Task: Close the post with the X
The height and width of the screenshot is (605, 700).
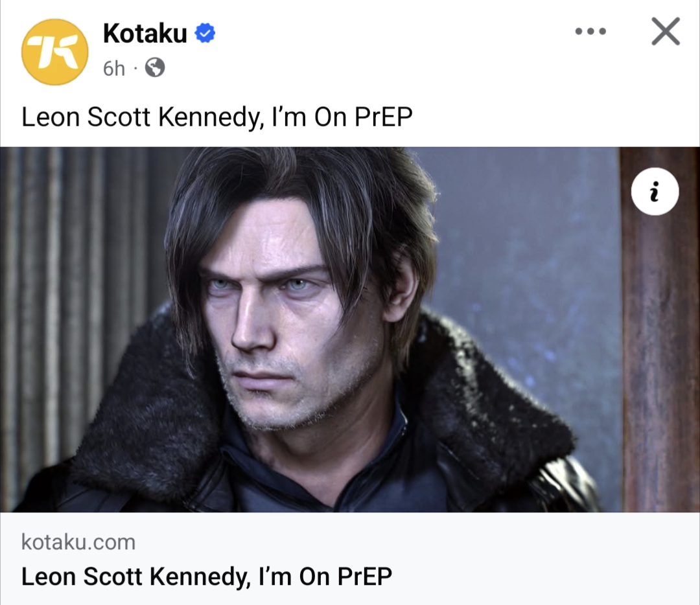Action: coord(666,31)
